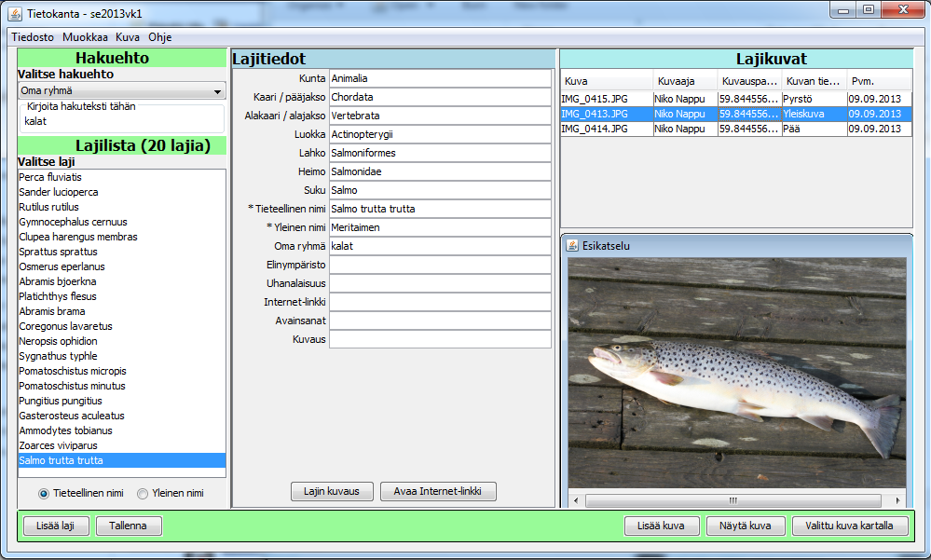Click the Java icon beside the Esikatselu title
Screen dimensions: 931x560
[572, 245]
